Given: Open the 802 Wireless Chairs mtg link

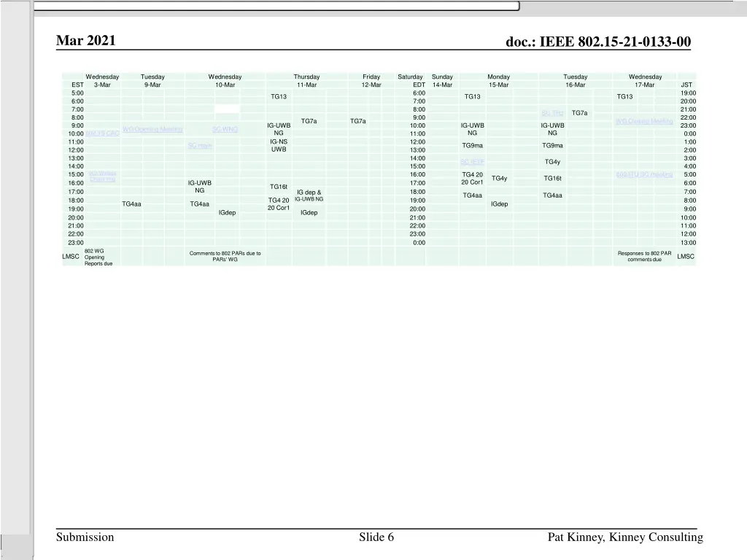Looking at the screenshot, I should (x=102, y=176).
